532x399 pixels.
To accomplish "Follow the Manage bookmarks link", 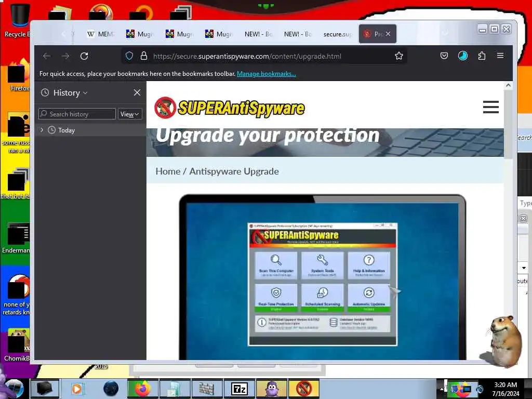I will [267, 74].
